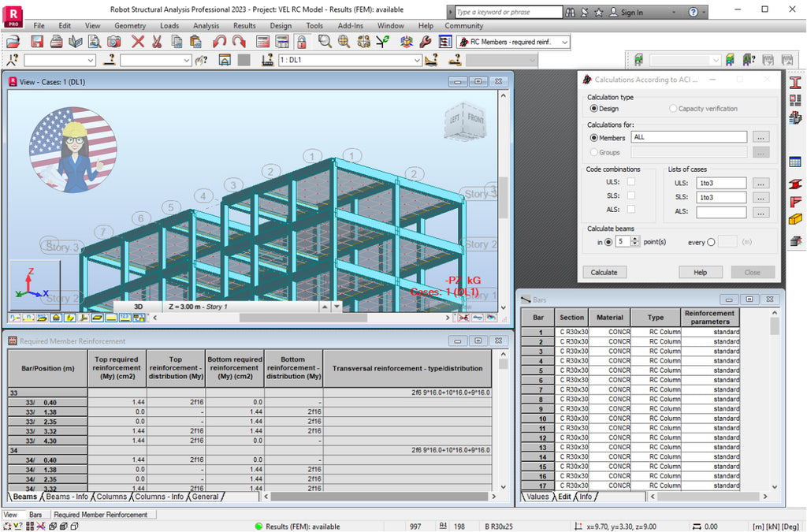This screenshot has height=532, width=807.
Task: Switch to the Columns tab in the reinforcement table
Action: (110, 497)
